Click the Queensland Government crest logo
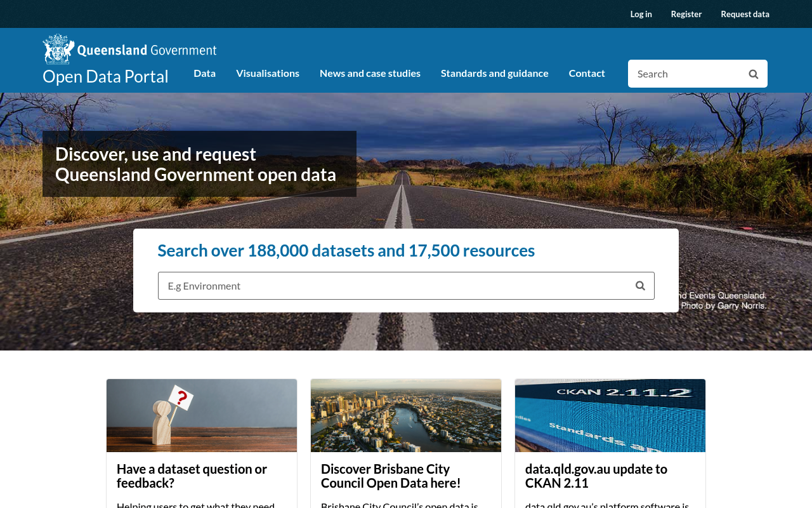This screenshot has width=812, height=508. click(x=129, y=49)
